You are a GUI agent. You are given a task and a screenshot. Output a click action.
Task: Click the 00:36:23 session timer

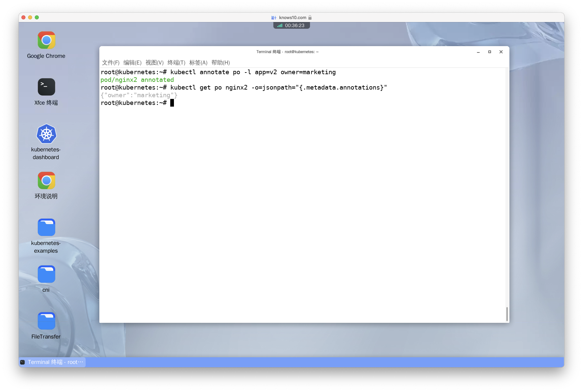point(295,25)
